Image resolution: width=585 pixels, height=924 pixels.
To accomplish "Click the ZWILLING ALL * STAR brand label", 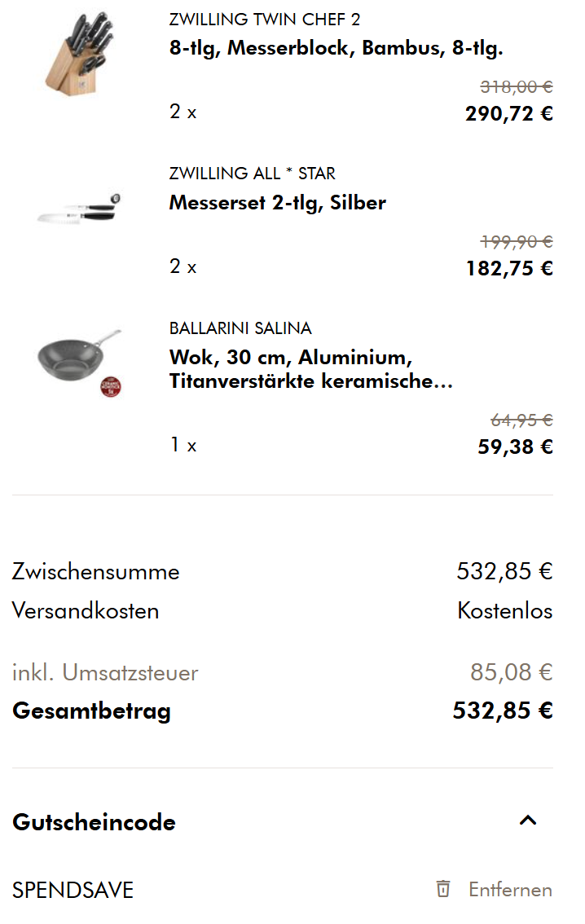I will point(253,174).
